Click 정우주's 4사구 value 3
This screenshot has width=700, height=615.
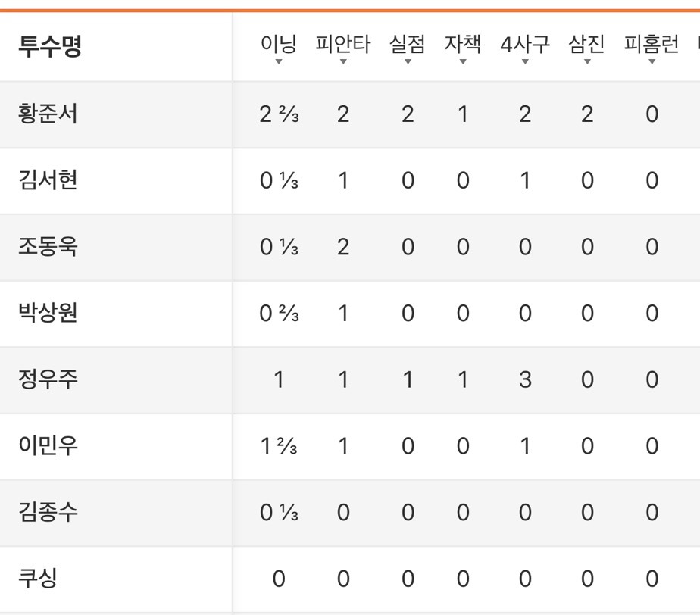coord(525,379)
